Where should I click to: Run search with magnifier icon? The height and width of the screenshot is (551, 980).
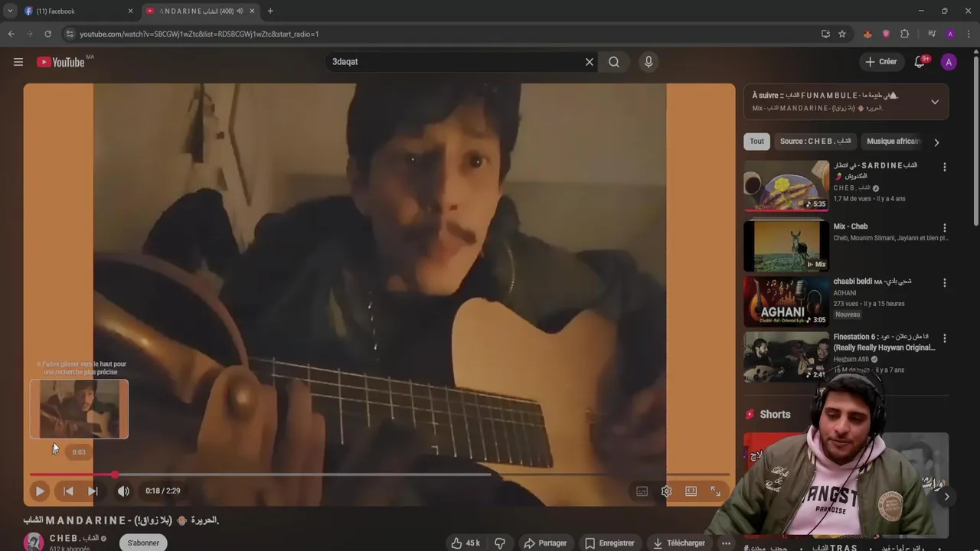pos(614,62)
